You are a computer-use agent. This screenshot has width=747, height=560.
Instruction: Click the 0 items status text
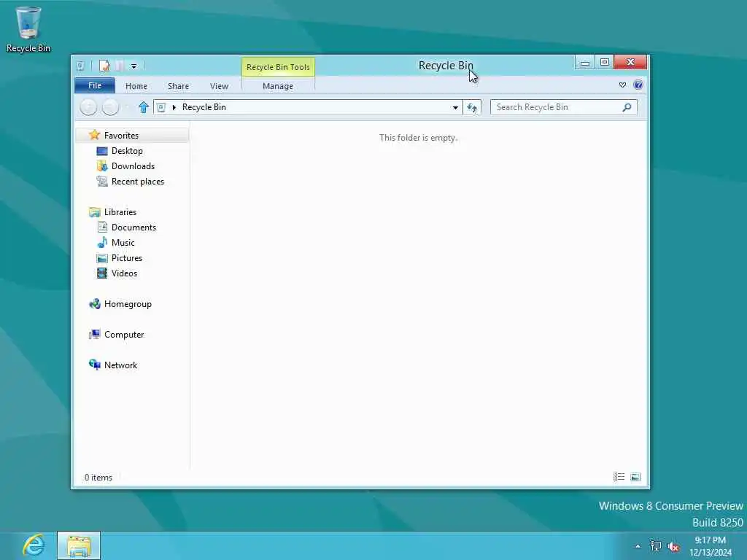coord(98,477)
